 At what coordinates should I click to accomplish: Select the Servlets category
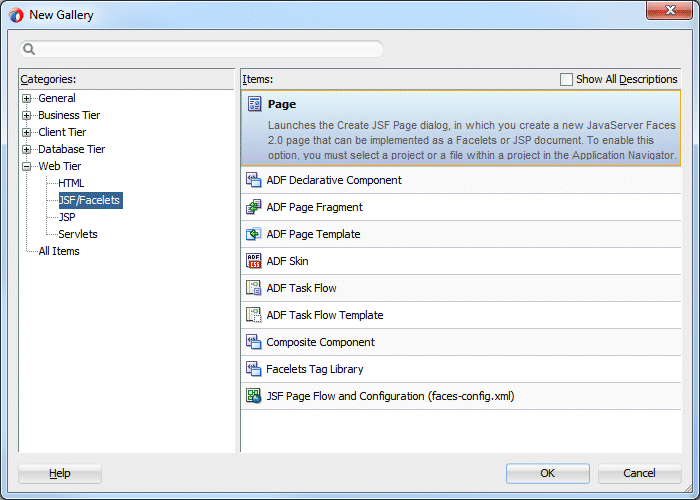tap(78, 234)
